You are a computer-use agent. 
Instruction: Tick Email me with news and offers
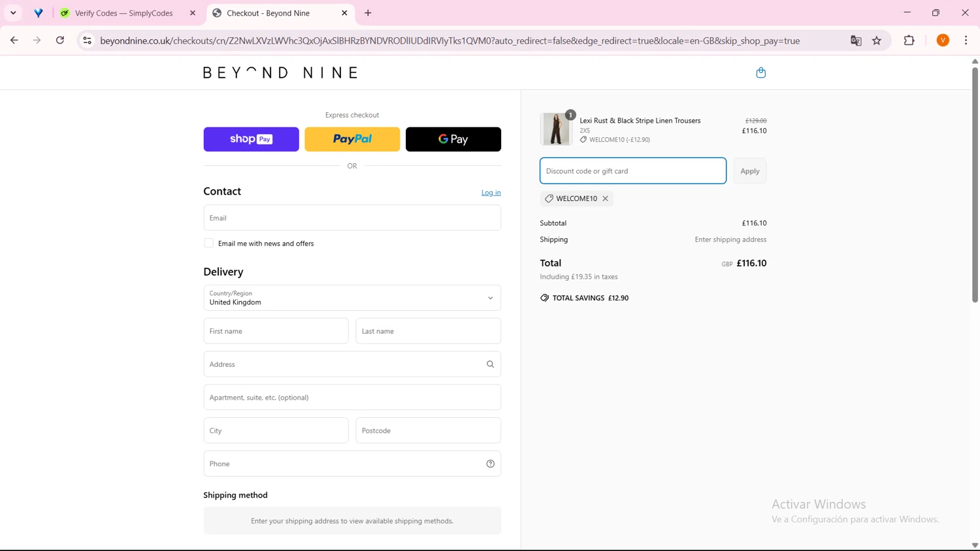click(x=208, y=244)
